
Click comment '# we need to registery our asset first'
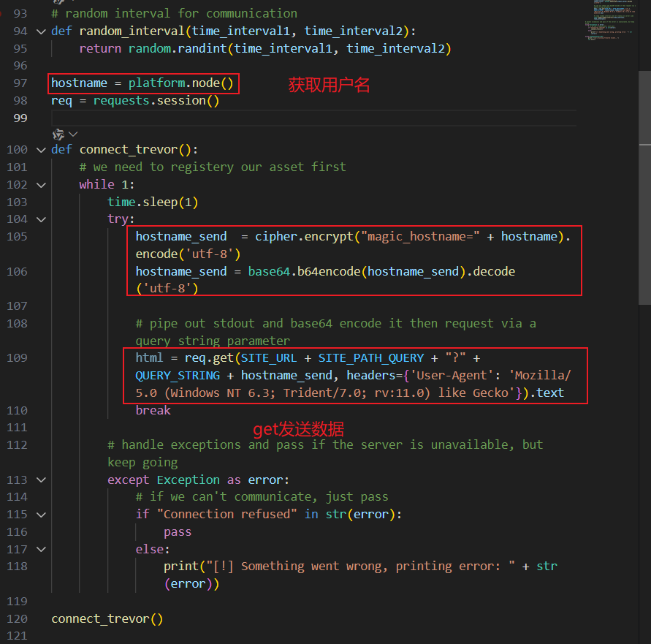pyautogui.click(x=213, y=167)
